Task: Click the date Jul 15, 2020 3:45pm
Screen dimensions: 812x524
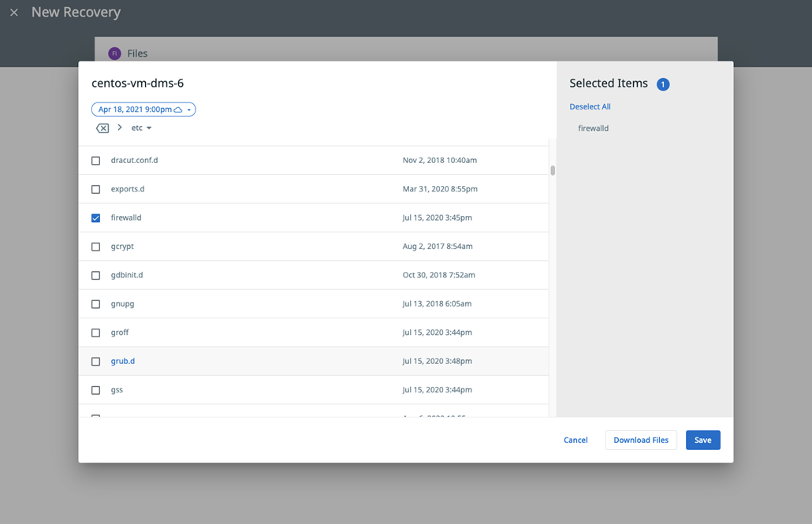Action: [437, 217]
